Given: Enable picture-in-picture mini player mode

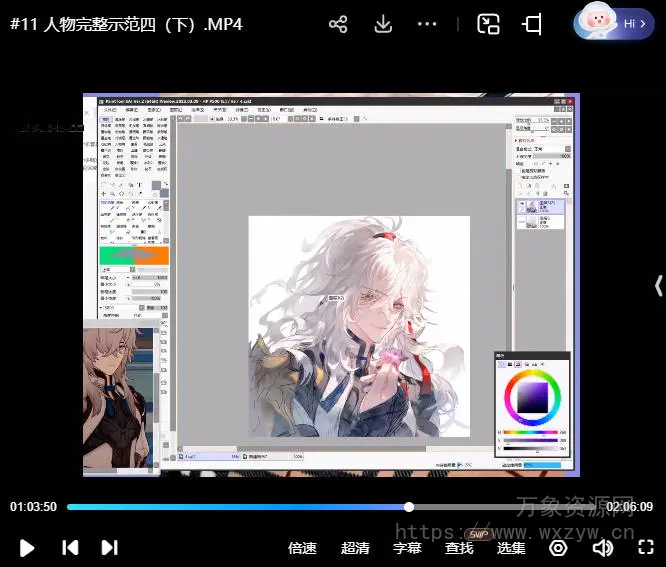Looking at the screenshot, I should pyautogui.click(x=488, y=24).
